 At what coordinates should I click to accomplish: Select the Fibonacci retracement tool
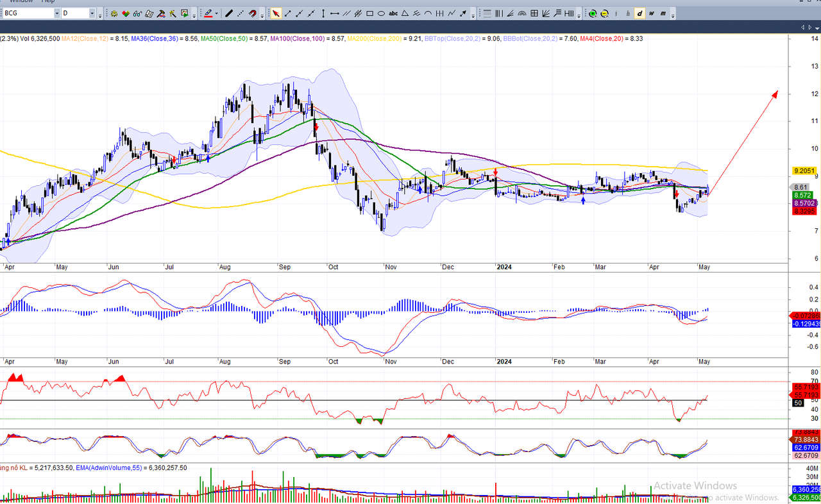click(487, 13)
